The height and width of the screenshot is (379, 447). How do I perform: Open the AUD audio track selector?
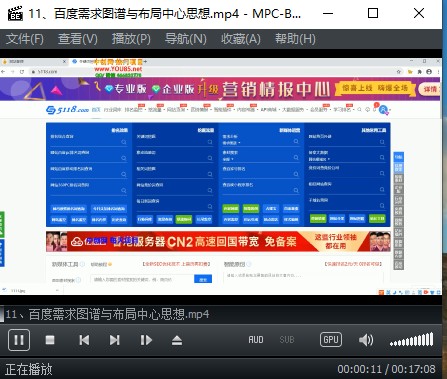coord(256,340)
